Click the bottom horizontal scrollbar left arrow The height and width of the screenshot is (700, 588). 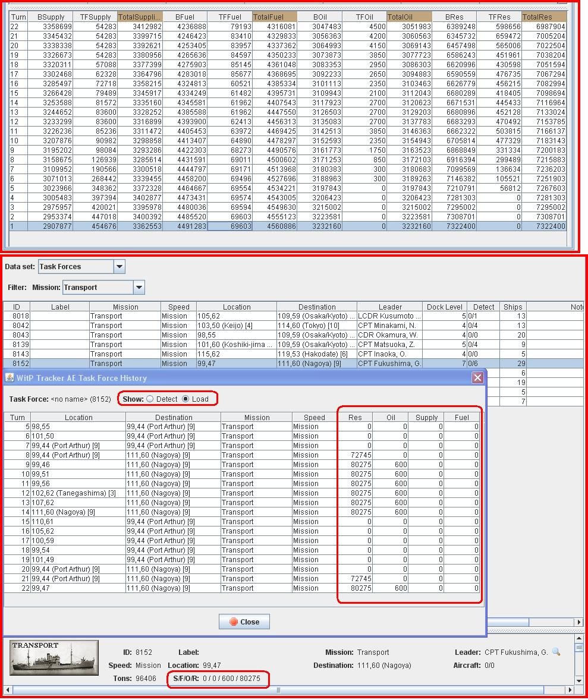pyautogui.click(x=8, y=690)
